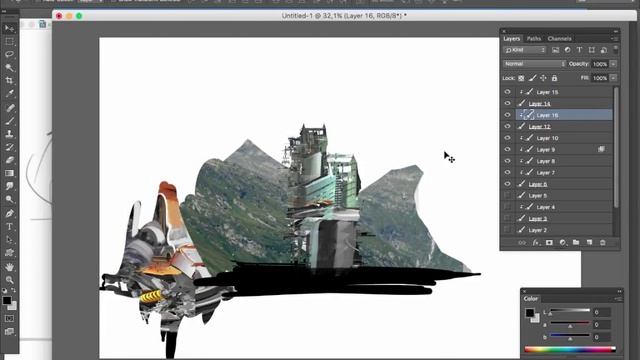Hide Layer 12 with eye icon
This screenshot has width=640, height=360.
point(507,126)
